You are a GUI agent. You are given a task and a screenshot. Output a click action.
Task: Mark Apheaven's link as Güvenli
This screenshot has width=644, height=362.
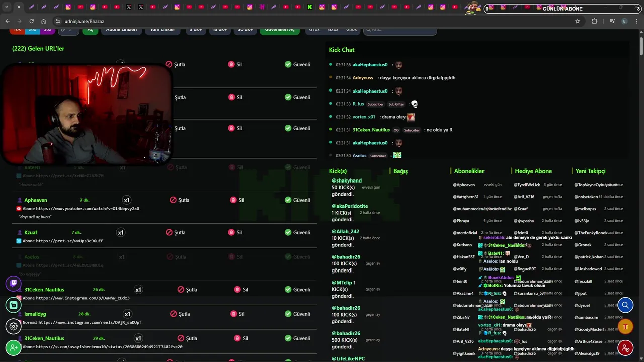click(297, 200)
